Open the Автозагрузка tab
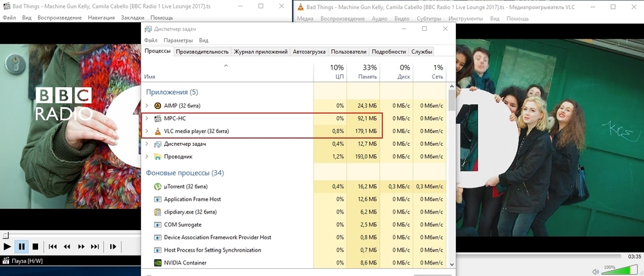 (309, 52)
